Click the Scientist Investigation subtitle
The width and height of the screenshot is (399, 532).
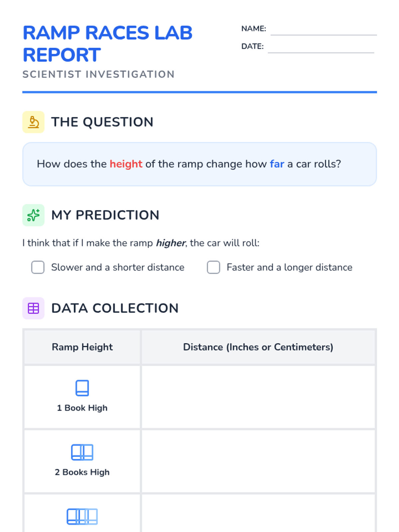click(98, 74)
